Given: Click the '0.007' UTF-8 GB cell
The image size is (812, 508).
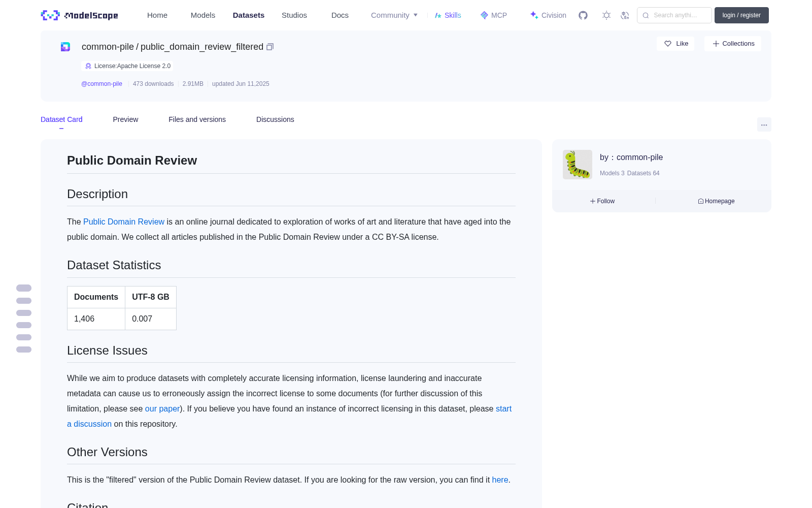Looking at the screenshot, I should pos(151,319).
